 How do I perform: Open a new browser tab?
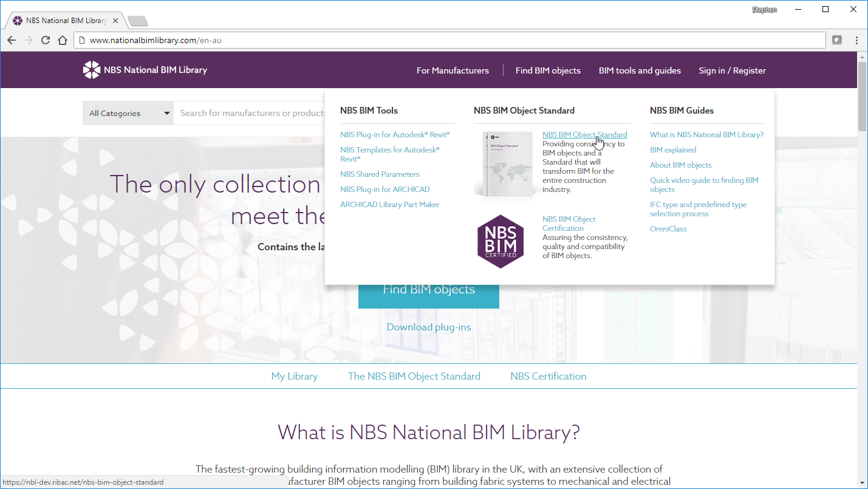pos(138,21)
